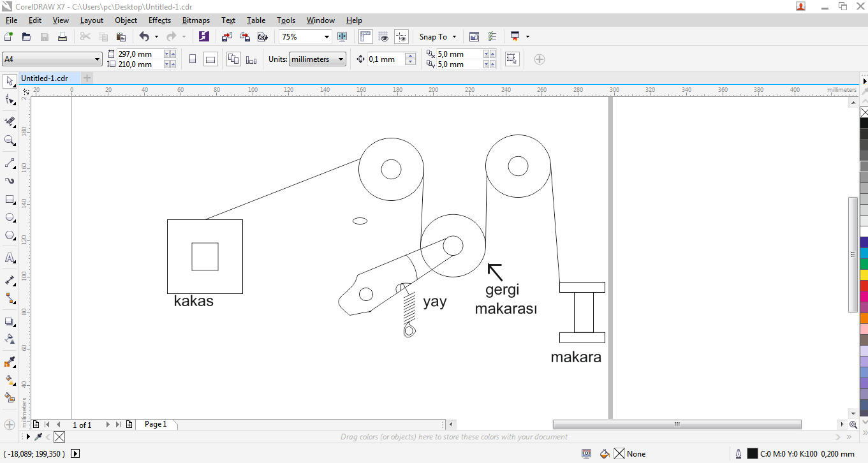This screenshot has width=868, height=463.
Task: Select the Polygon tool
Action: 10,235
